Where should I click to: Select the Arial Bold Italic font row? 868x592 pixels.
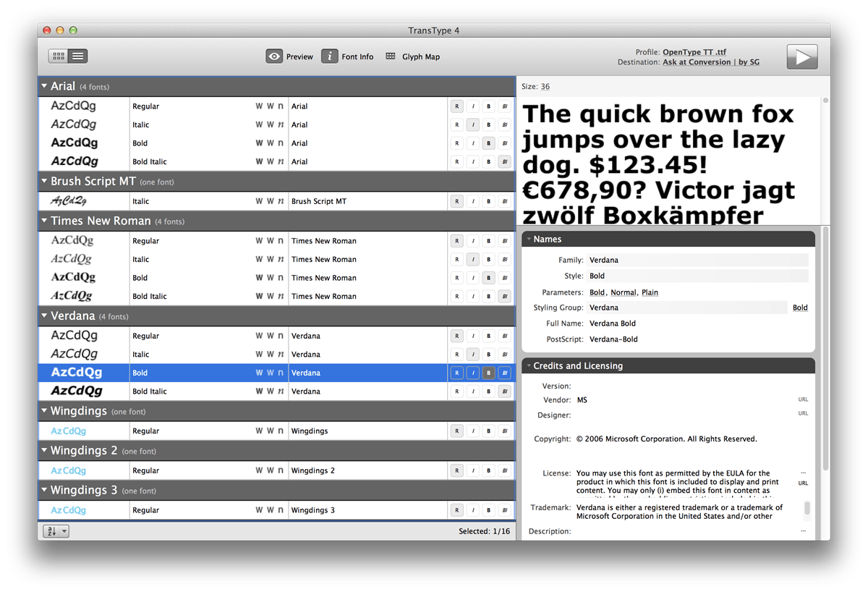tap(277, 161)
